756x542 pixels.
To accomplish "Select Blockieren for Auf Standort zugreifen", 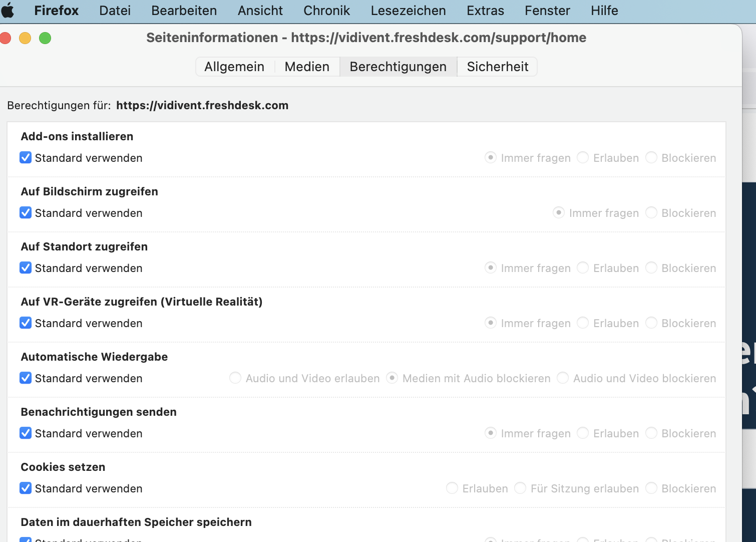I will [x=651, y=268].
